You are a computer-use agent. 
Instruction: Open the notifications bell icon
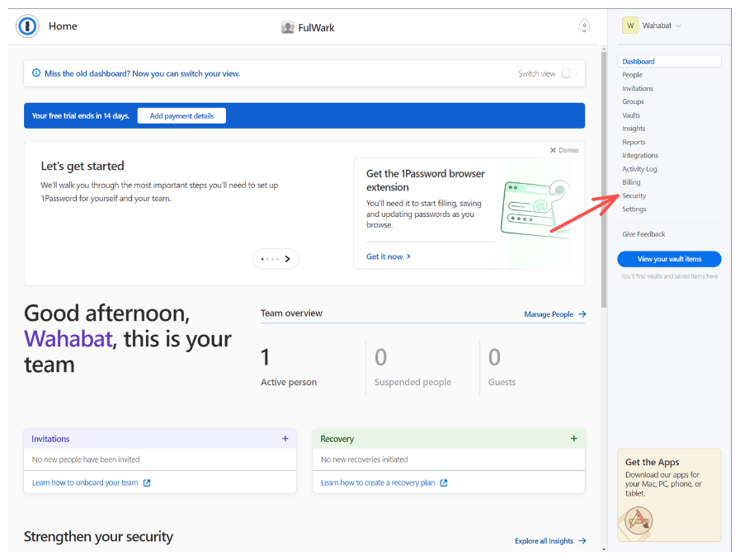(x=584, y=26)
